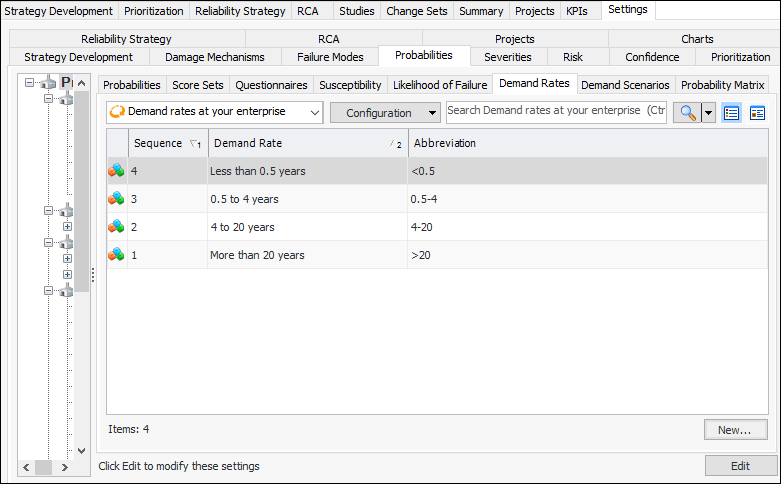Open the Configuration dropdown button

pyautogui.click(x=386, y=113)
